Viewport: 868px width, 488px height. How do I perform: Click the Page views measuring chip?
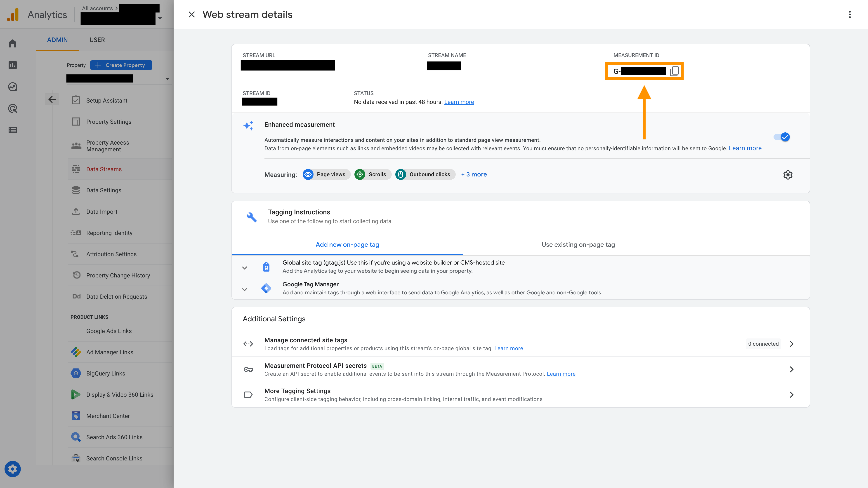pyautogui.click(x=326, y=174)
